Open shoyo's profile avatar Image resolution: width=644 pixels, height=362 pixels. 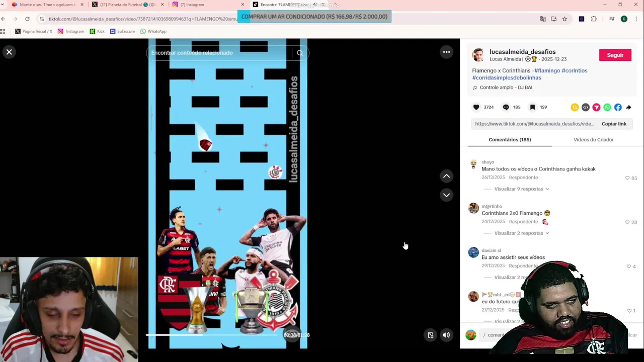coord(473,164)
